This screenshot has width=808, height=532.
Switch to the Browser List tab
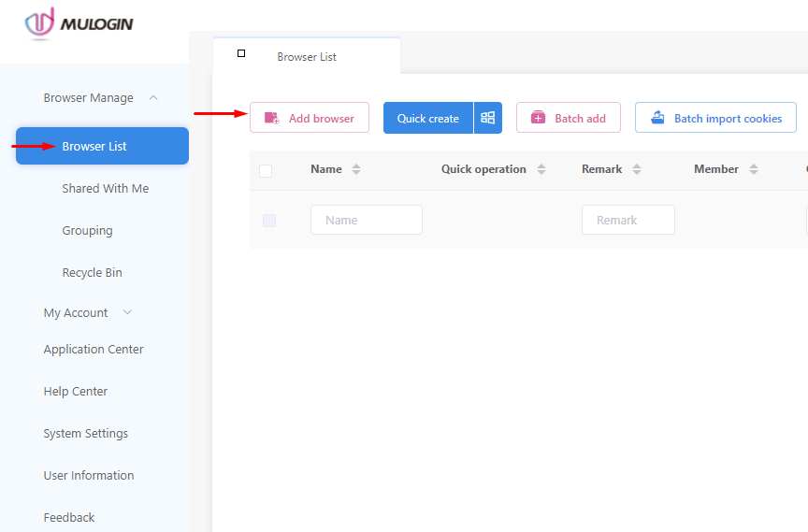(307, 56)
